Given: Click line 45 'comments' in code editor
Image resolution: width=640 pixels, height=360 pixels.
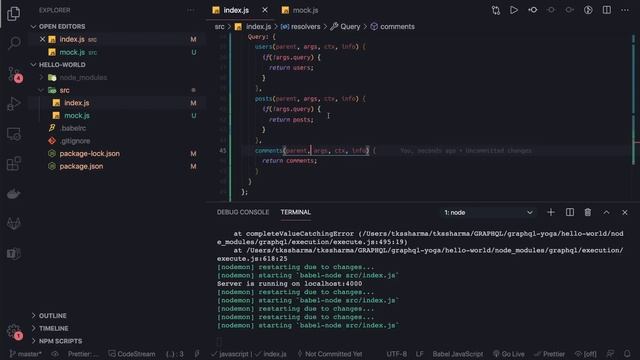Looking at the screenshot, I should coord(269,151).
